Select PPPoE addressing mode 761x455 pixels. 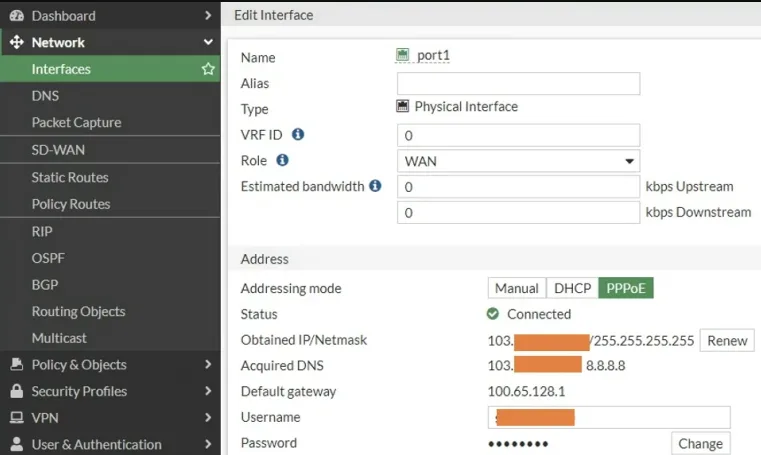(626, 288)
